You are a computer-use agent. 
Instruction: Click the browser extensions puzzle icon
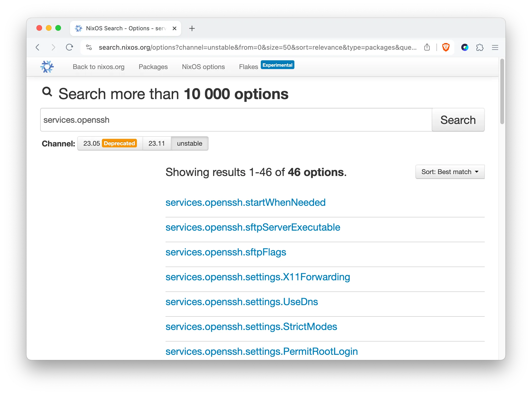(x=479, y=47)
